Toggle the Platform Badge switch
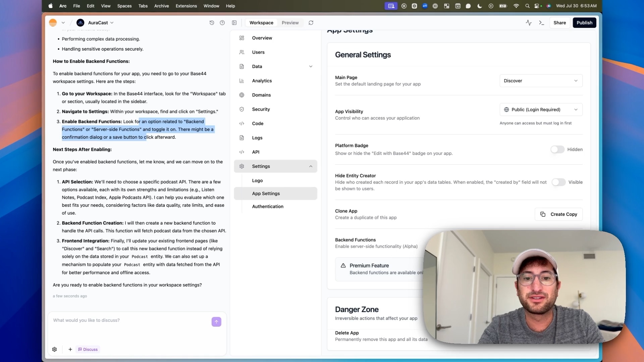Viewport: 644px width, 362px height. pos(557,149)
